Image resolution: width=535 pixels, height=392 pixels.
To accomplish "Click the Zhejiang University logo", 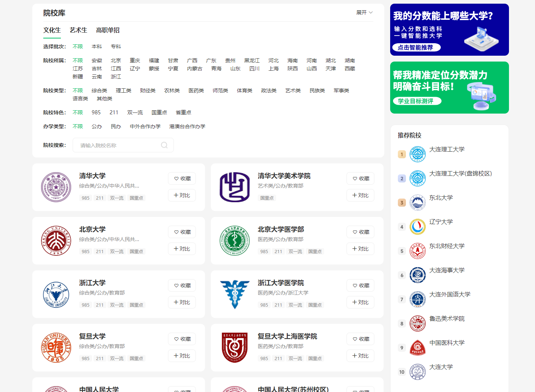I will pos(56,294).
